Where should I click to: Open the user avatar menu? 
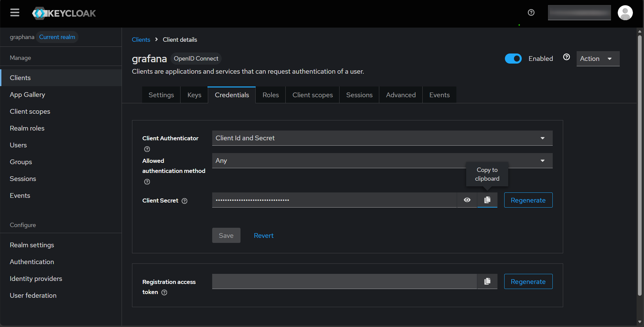point(625,13)
